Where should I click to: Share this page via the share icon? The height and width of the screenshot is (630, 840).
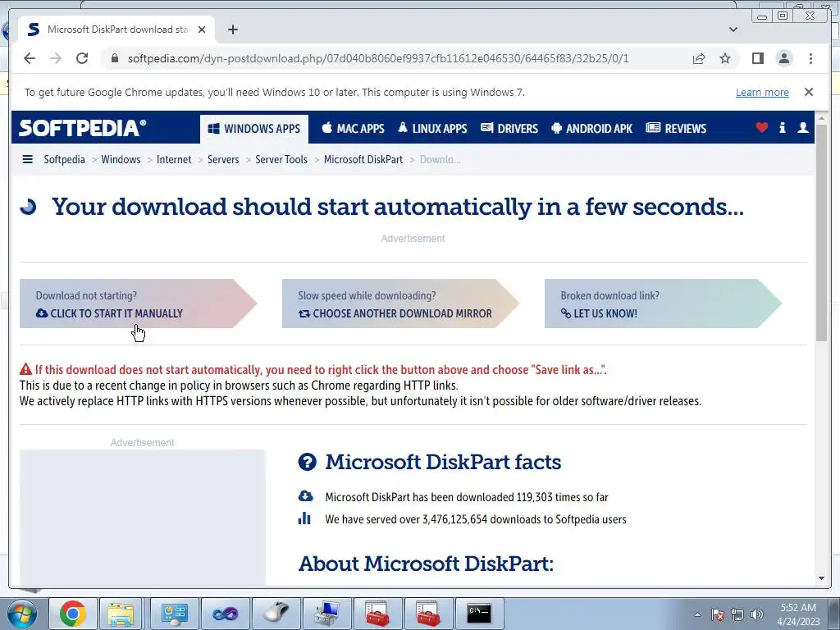(x=699, y=58)
